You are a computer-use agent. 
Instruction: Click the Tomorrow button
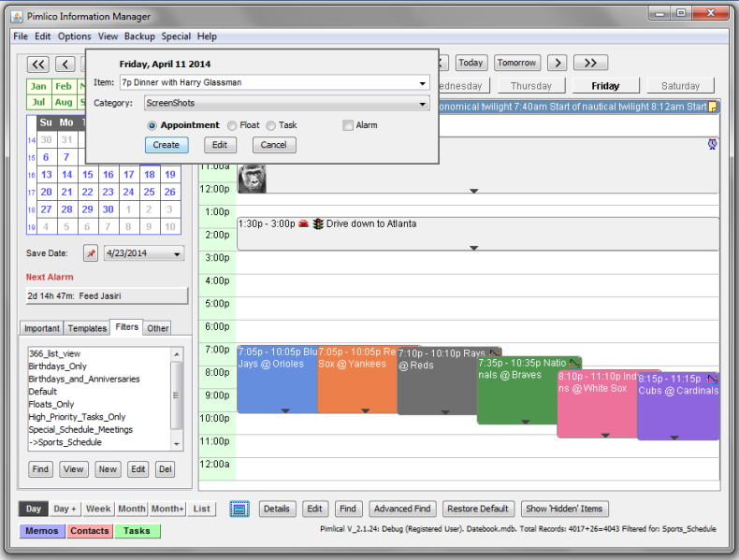coord(516,63)
